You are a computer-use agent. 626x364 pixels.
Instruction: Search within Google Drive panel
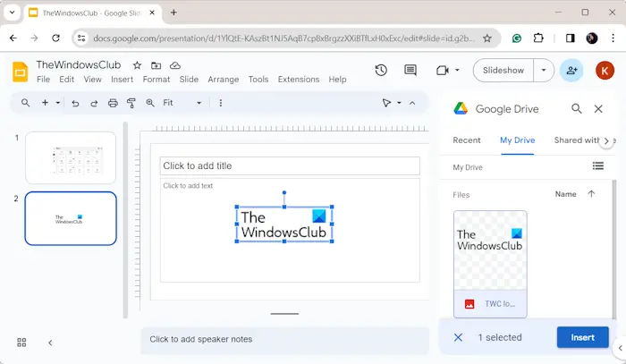click(577, 108)
